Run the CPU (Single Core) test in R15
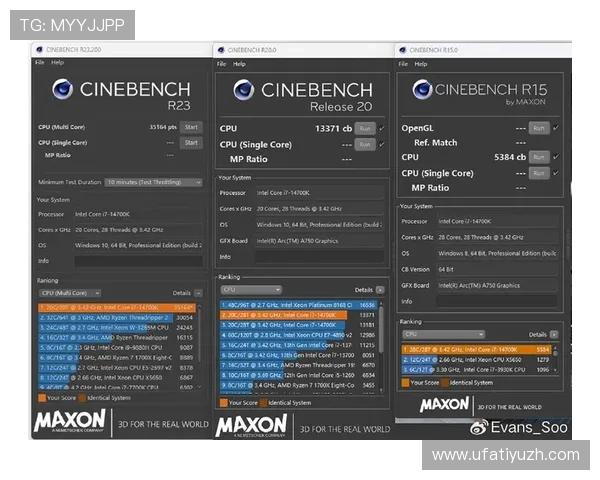Screen dimensions: 600x480 click(539, 173)
